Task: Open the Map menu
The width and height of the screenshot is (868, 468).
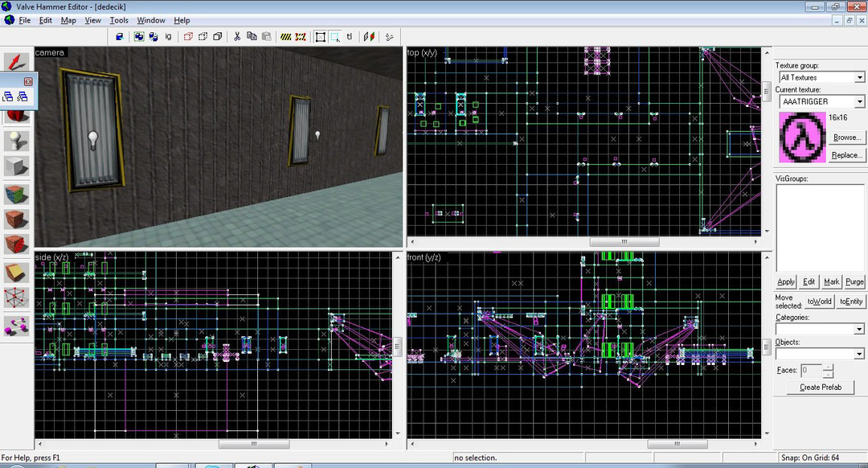Action: pyautogui.click(x=68, y=20)
